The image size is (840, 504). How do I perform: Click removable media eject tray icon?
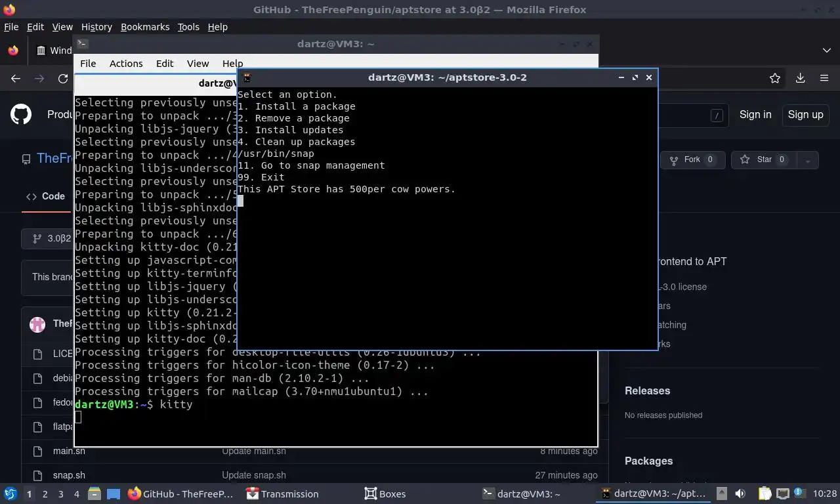click(722, 493)
